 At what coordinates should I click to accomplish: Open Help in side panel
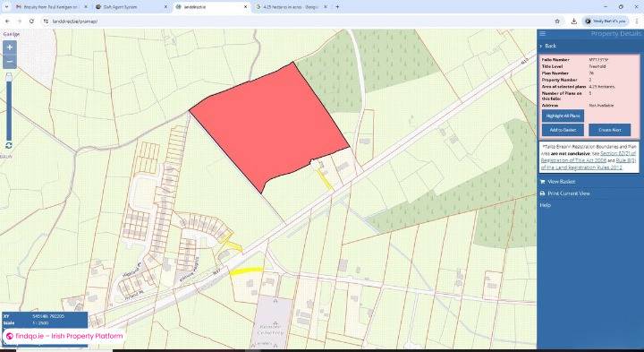click(545, 205)
